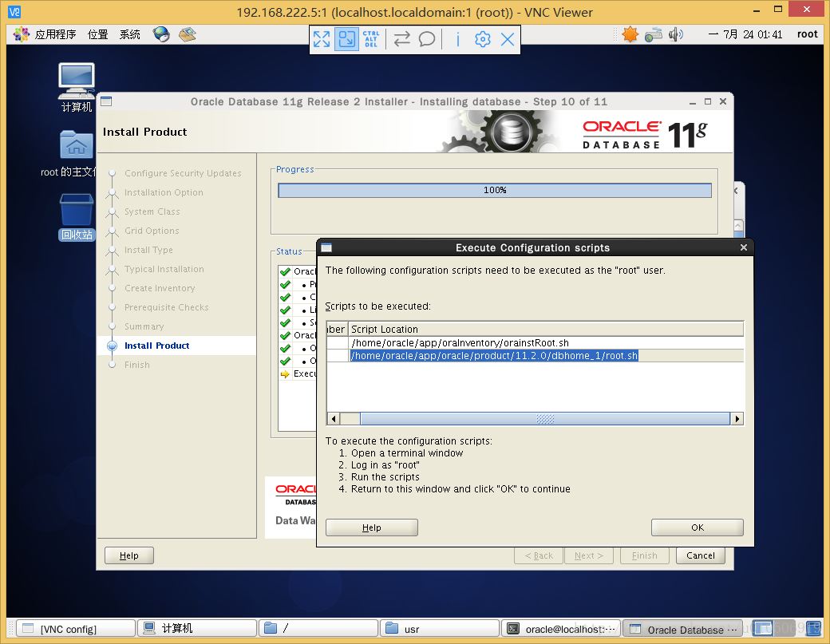The height and width of the screenshot is (644, 830).
Task: Click the 100% progress bar
Action: 494,191
